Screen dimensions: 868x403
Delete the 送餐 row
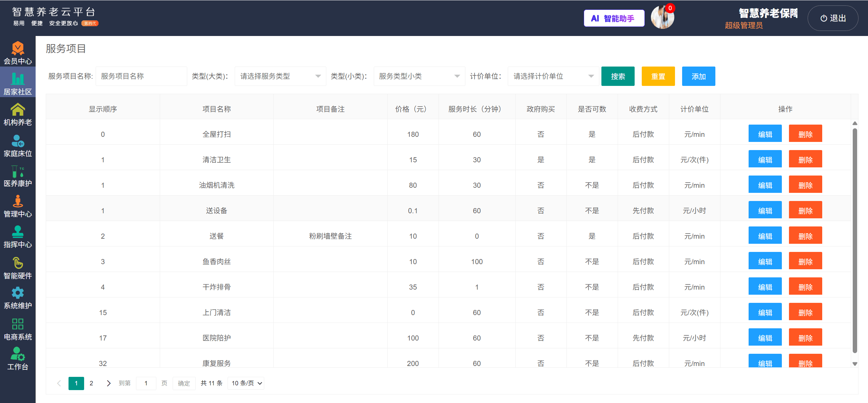pyautogui.click(x=805, y=235)
